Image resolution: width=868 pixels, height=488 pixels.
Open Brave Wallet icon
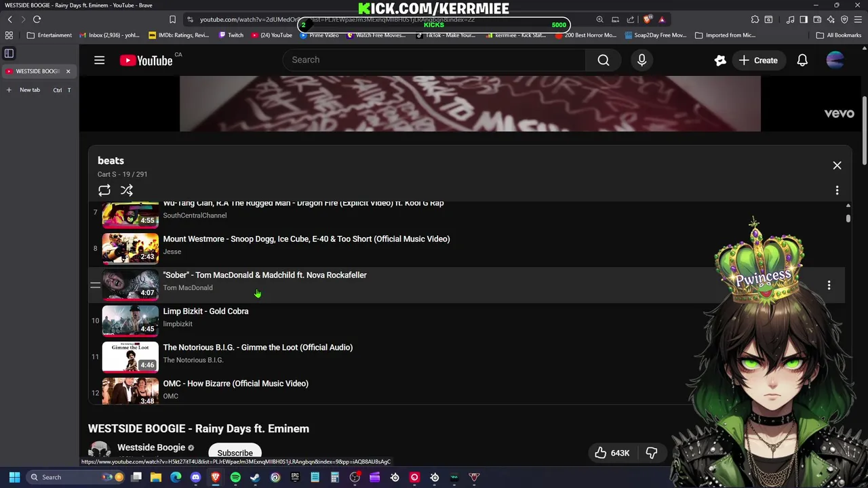click(818, 20)
